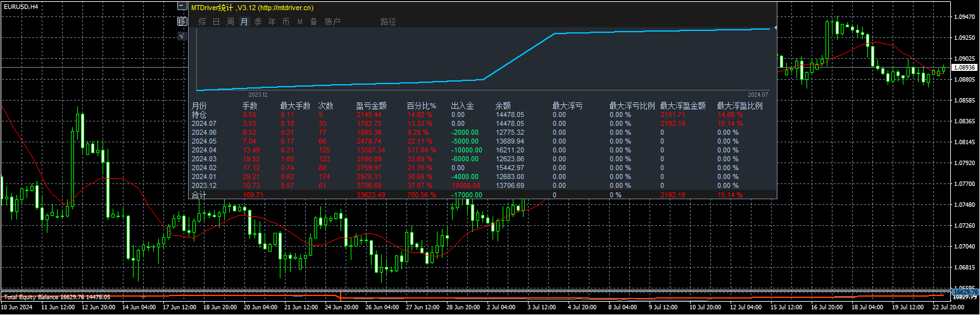This screenshot has width=980, height=315.
Task: Select the M tab
Action: 299,22
